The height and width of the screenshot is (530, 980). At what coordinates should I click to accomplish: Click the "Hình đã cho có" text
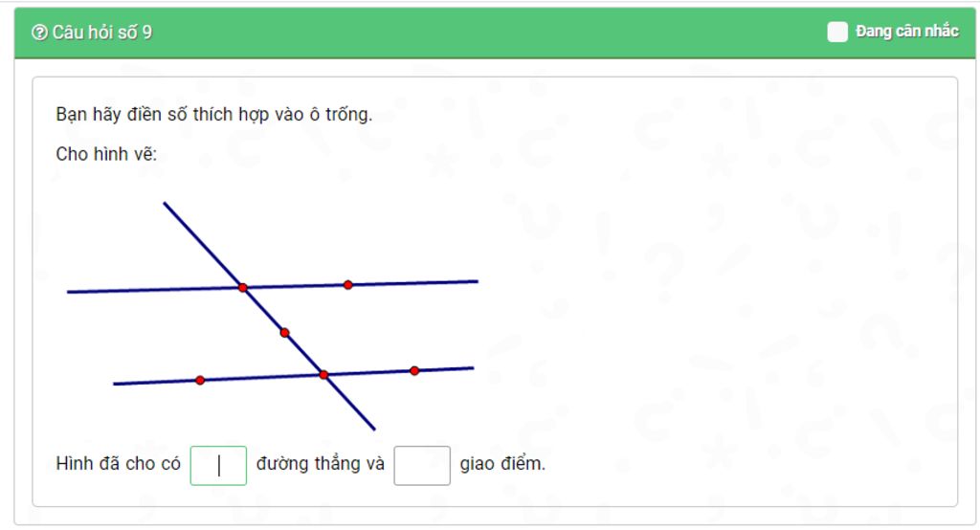point(118,464)
